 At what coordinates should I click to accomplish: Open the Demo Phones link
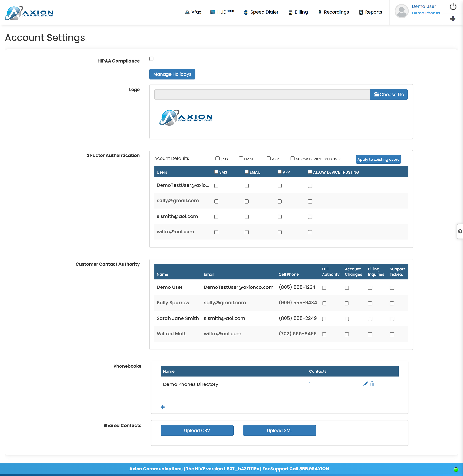pos(426,13)
